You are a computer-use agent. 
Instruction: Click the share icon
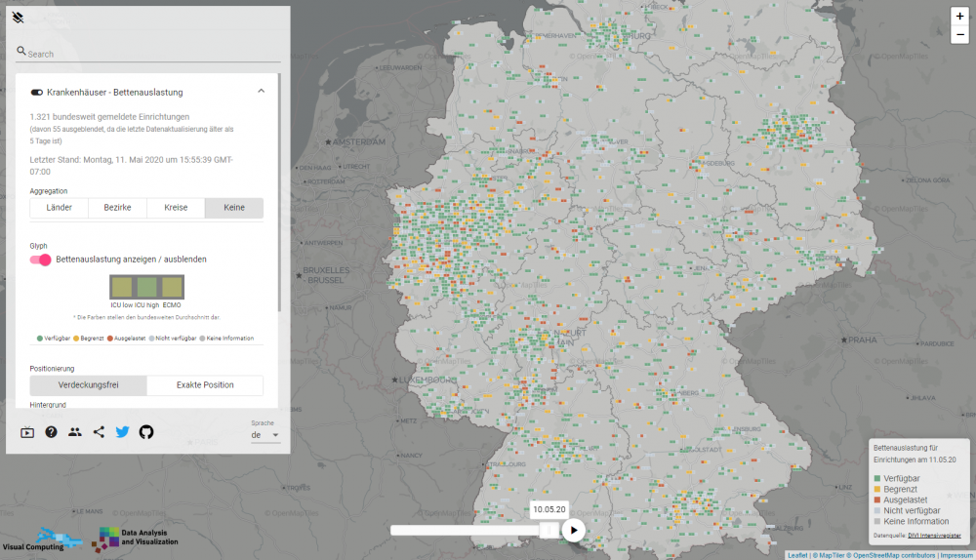point(99,432)
